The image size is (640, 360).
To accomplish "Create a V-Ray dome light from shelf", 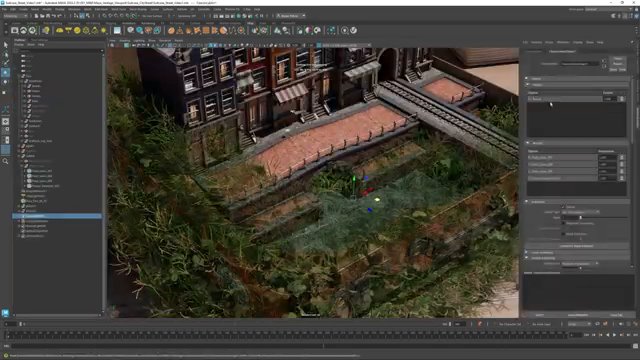I will [x=60, y=30].
